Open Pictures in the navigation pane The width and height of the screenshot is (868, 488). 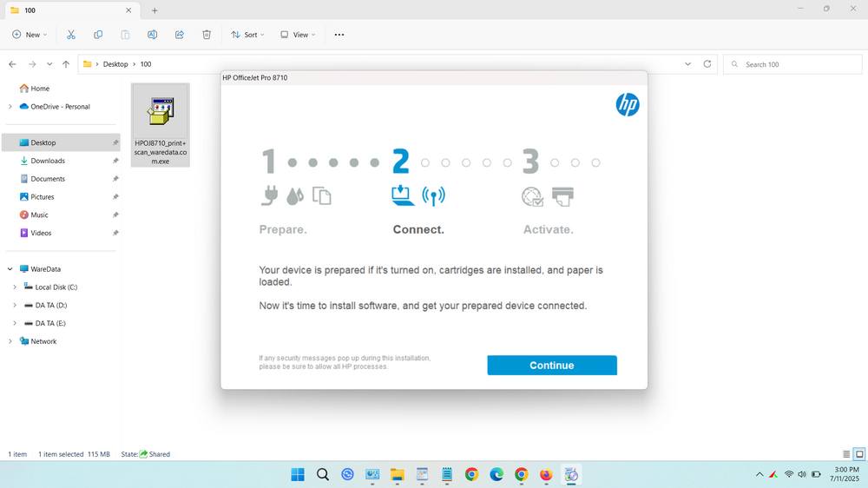click(42, 196)
